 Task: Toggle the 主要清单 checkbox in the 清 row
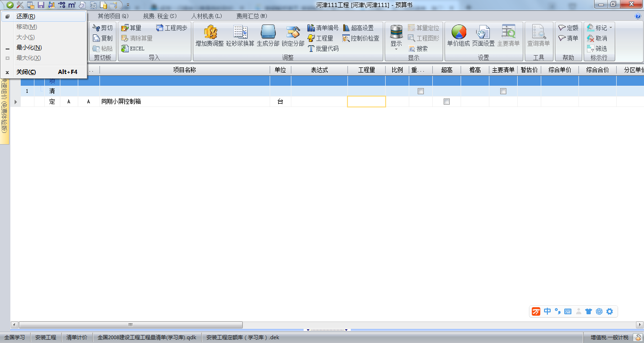(x=503, y=91)
